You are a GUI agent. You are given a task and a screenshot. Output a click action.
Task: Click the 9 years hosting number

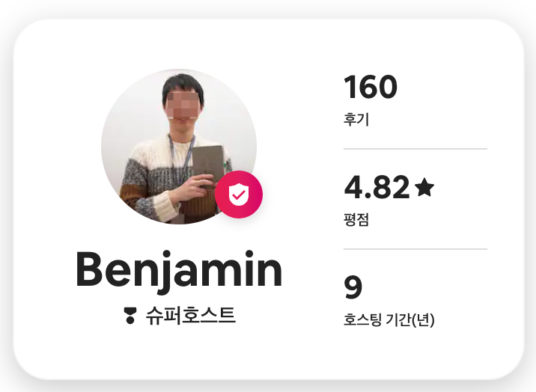[353, 287]
